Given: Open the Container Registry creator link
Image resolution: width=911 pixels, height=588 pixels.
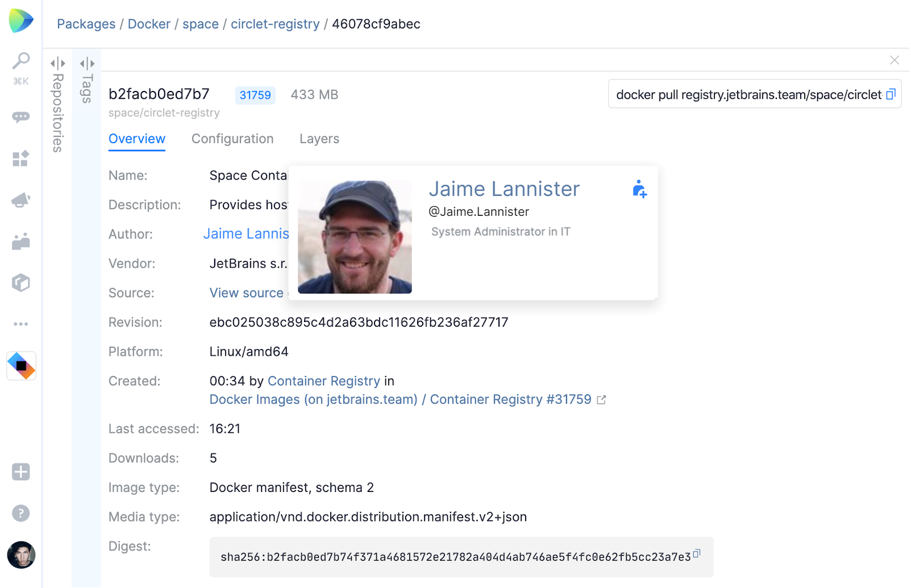Looking at the screenshot, I should pos(324,381).
